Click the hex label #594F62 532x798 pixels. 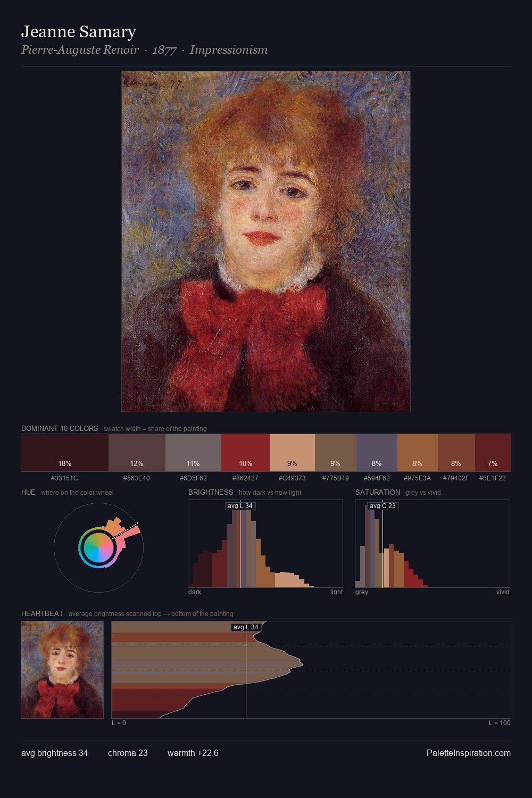(377, 478)
